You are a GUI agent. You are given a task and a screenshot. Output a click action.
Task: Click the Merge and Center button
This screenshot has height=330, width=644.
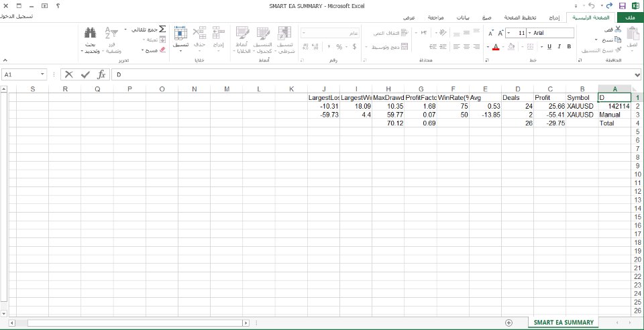click(390, 47)
